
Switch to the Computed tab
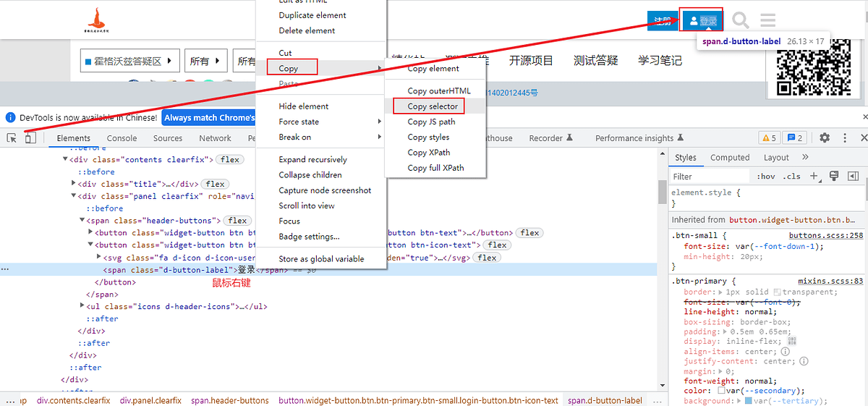[x=730, y=157]
